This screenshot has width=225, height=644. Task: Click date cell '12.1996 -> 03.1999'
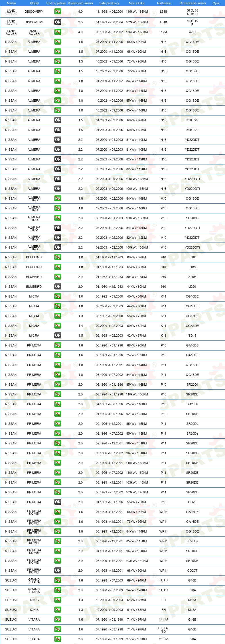point(109,639)
